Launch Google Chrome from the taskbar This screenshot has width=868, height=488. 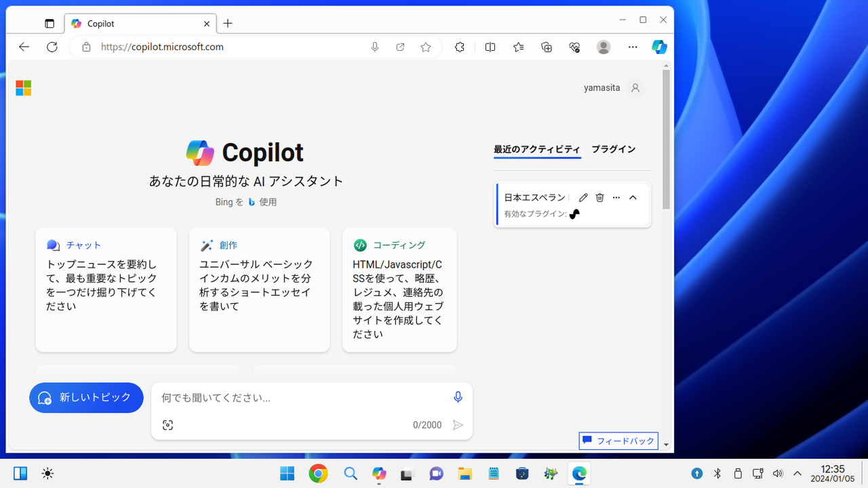click(318, 474)
